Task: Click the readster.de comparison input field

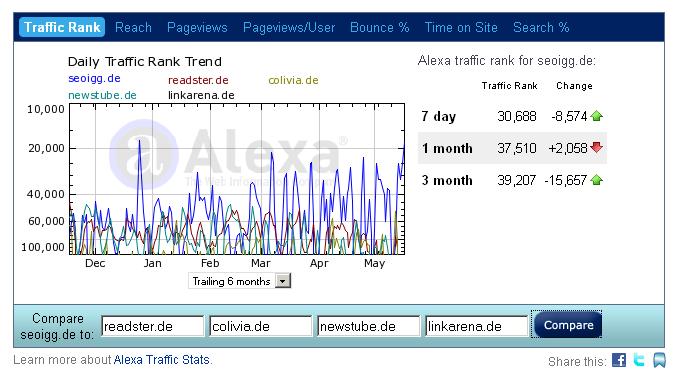Action: click(152, 326)
